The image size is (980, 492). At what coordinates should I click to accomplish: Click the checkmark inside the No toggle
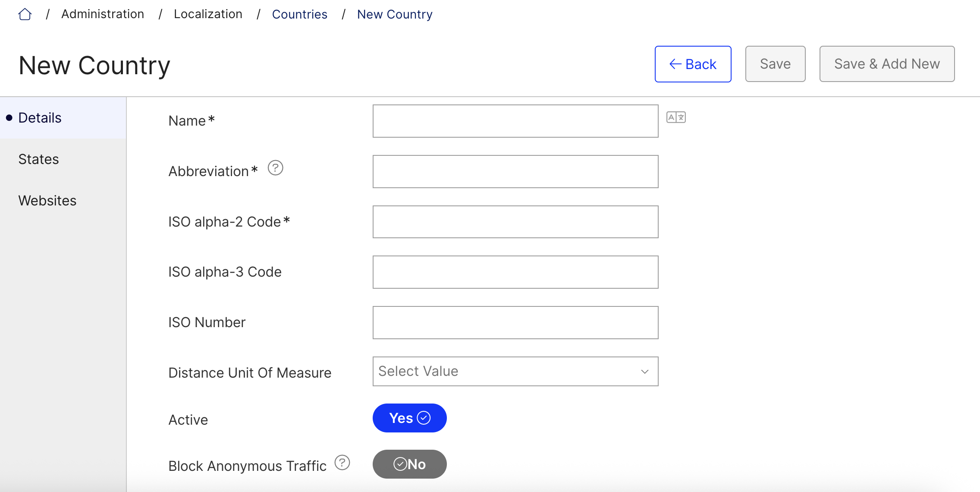401,464
